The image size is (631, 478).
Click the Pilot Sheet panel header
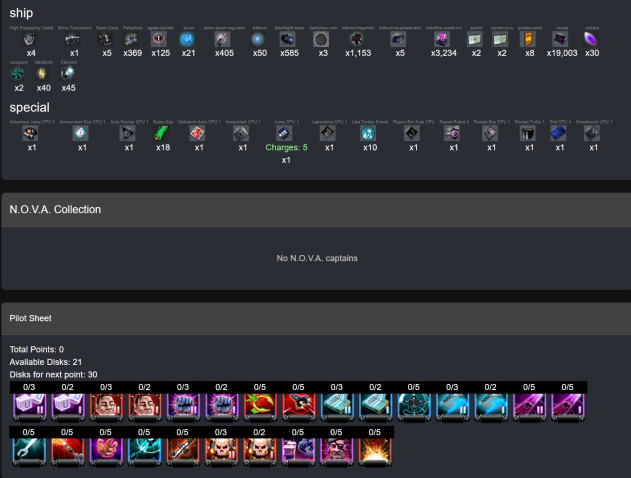(316, 319)
